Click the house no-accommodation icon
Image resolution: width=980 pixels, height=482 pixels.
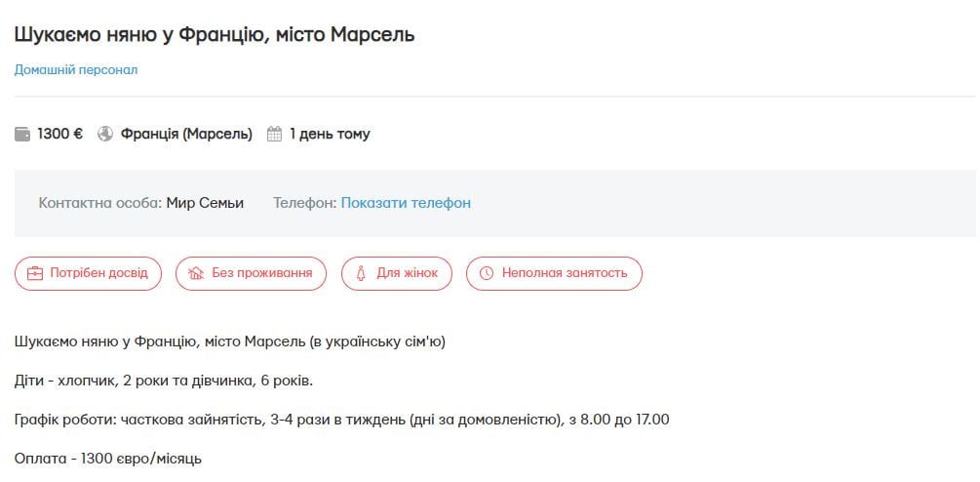coord(195,273)
